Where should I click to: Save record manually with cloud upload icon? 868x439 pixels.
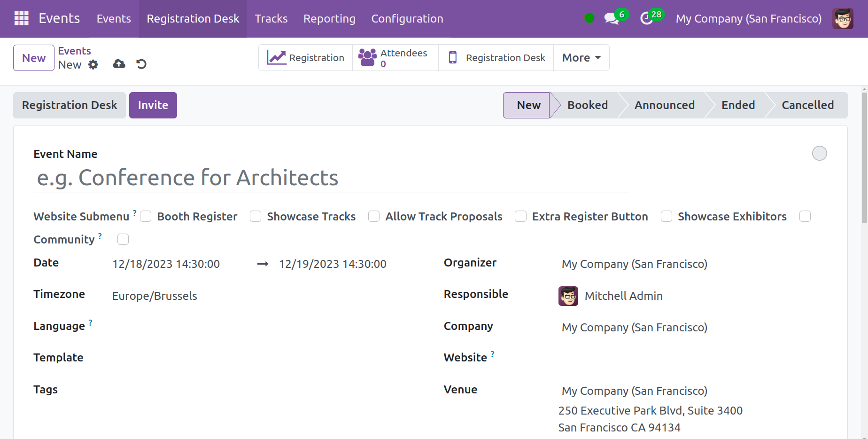119,64
